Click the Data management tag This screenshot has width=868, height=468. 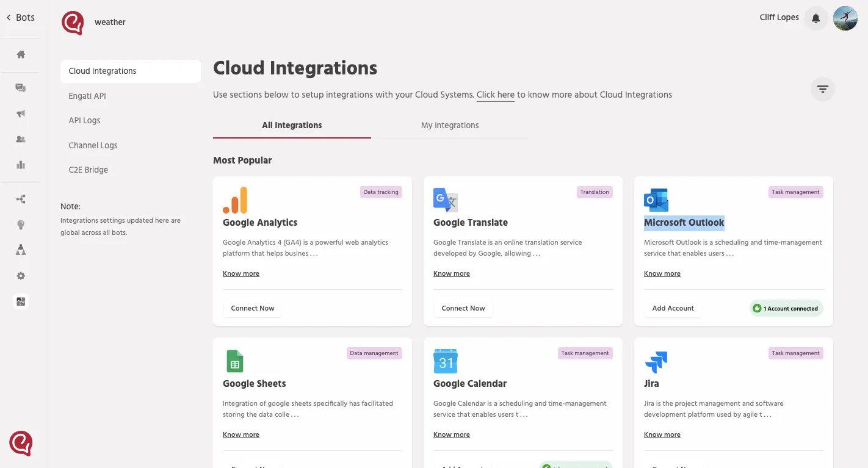click(374, 353)
